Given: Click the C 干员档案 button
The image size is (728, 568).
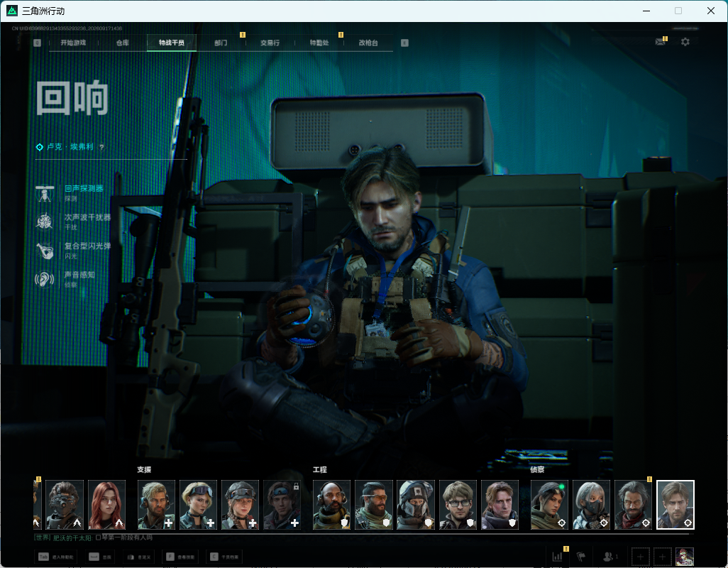Looking at the screenshot, I should click(x=226, y=557).
